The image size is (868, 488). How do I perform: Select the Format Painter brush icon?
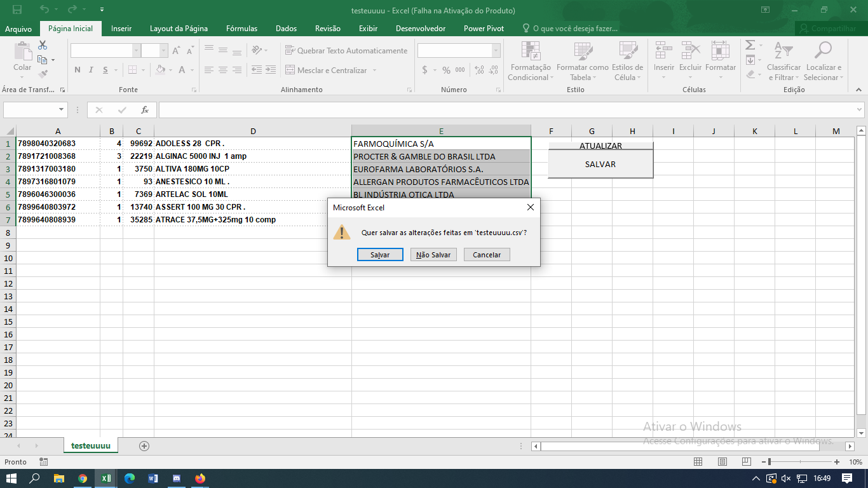click(x=43, y=74)
